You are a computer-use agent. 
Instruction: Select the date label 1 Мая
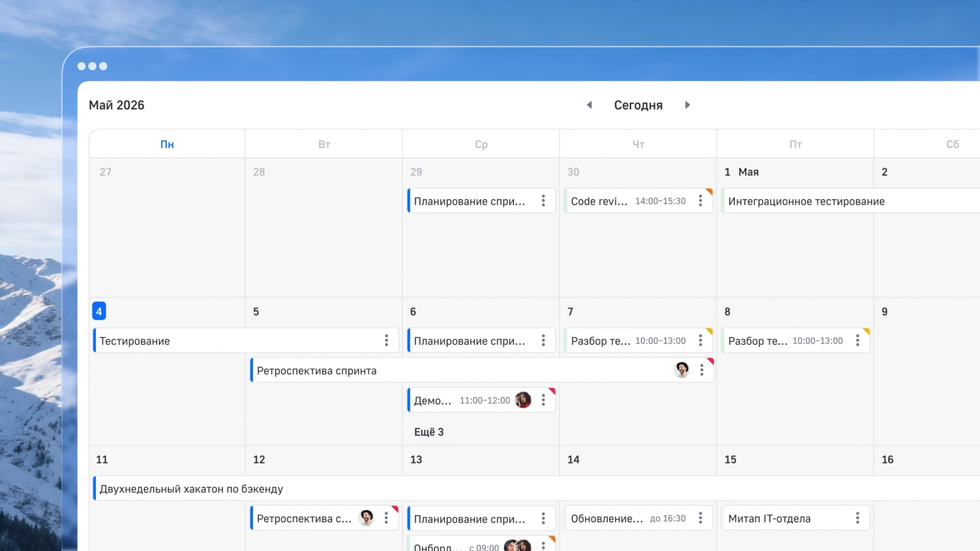tap(741, 172)
